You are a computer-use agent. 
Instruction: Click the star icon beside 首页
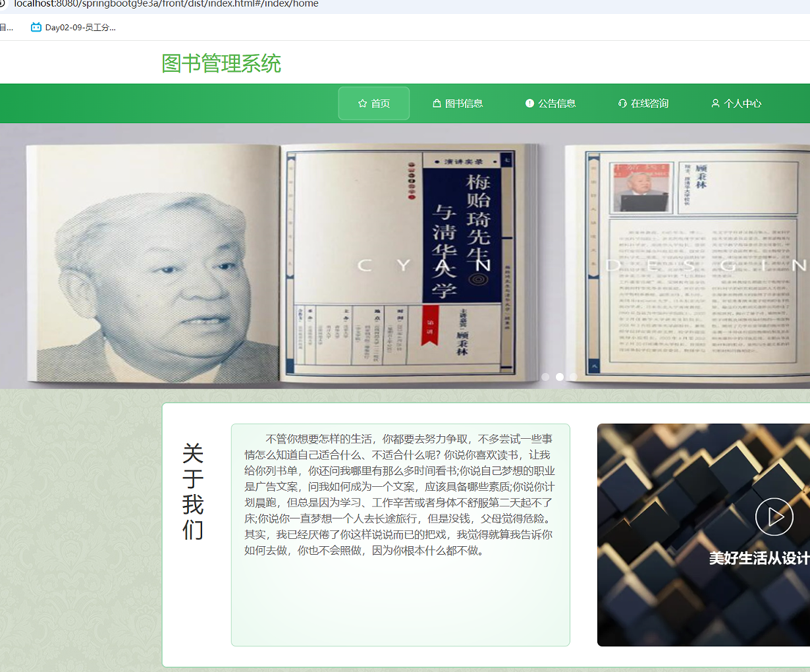pos(362,103)
